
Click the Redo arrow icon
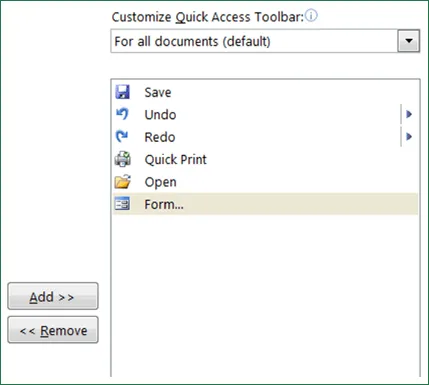(x=122, y=137)
